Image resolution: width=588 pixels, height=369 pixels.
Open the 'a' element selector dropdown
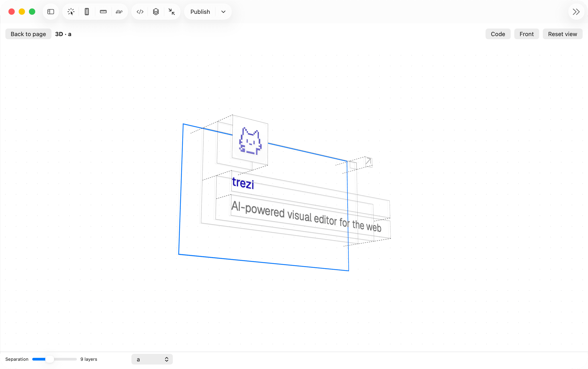click(x=152, y=359)
